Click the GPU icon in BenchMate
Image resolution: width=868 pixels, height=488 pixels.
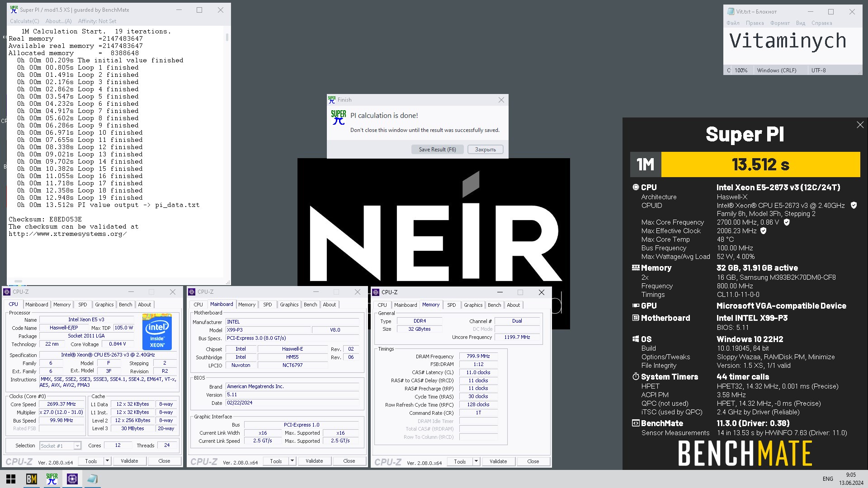pyautogui.click(x=636, y=306)
